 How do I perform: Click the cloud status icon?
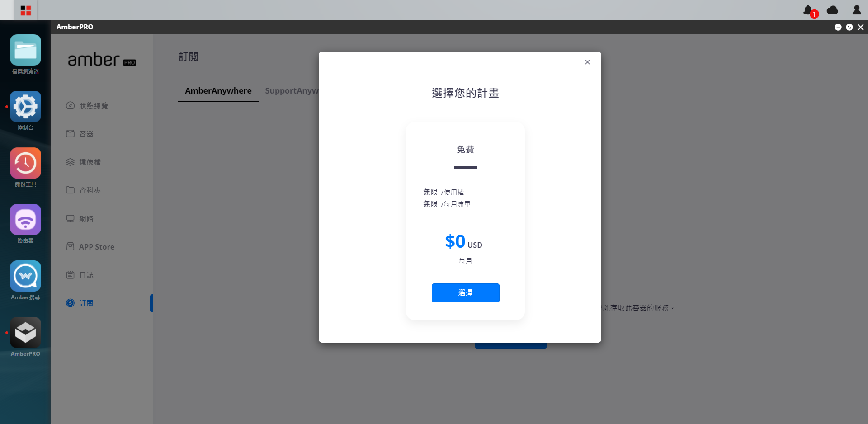[x=832, y=10]
